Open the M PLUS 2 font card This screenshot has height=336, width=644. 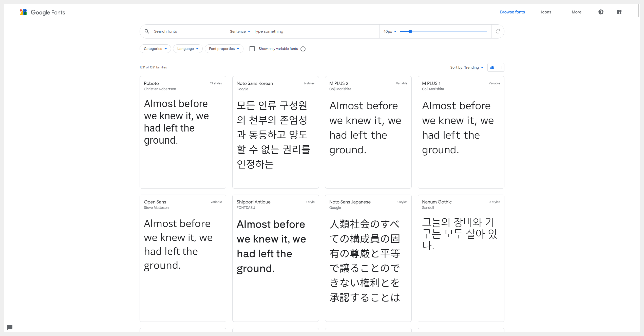coord(368,132)
